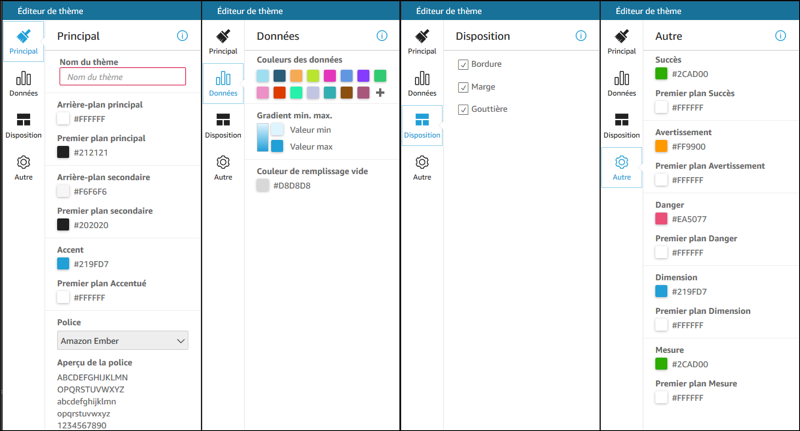Select the highlighted Données chart icon in the Données panel

(x=223, y=78)
